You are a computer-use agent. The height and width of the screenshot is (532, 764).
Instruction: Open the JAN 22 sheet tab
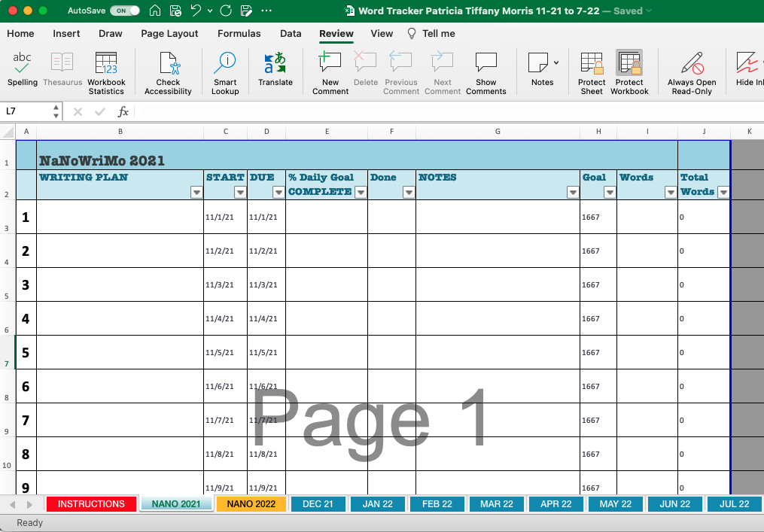pyautogui.click(x=378, y=503)
